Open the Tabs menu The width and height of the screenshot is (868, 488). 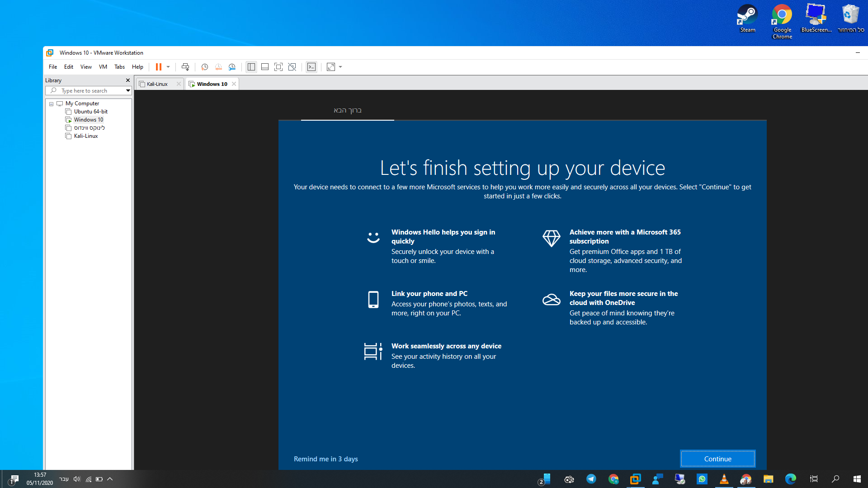pos(119,67)
